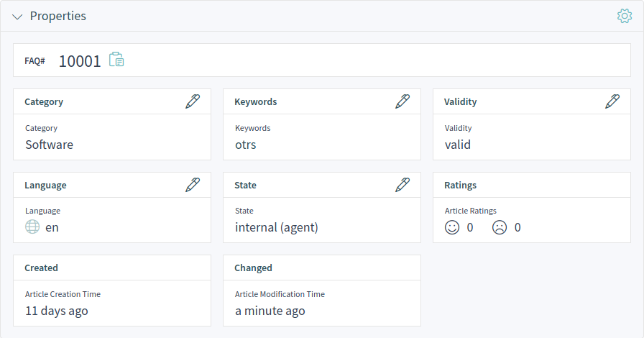Screen dimensions: 644x338
Task: Click the FAQ number 10001
Action: (80, 61)
